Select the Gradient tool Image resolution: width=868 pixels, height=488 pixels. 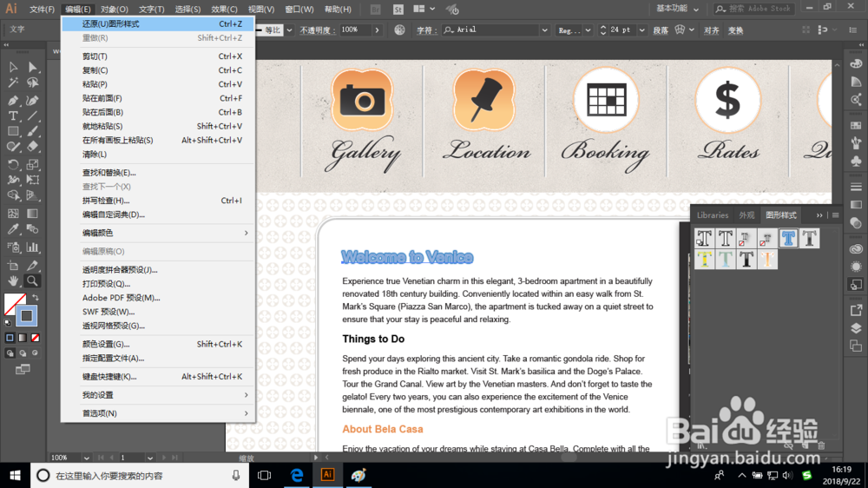click(33, 214)
